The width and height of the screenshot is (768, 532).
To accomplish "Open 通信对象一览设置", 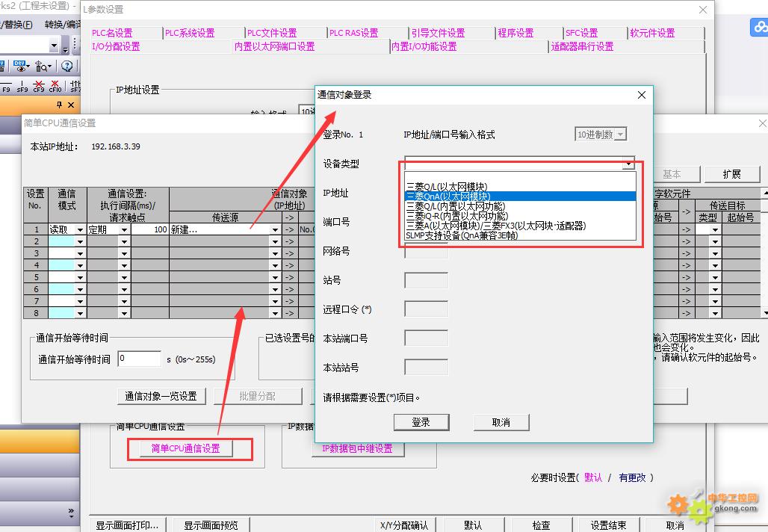I will (x=161, y=396).
